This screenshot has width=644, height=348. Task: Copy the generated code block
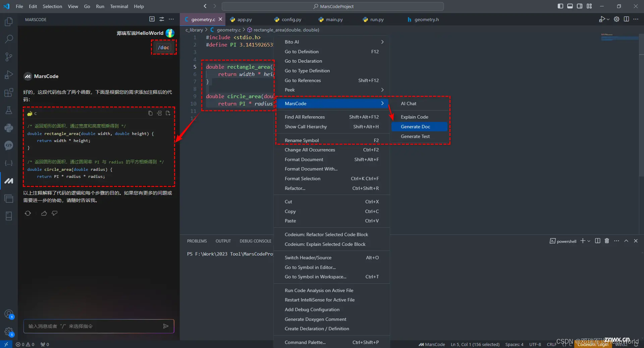(150, 113)
